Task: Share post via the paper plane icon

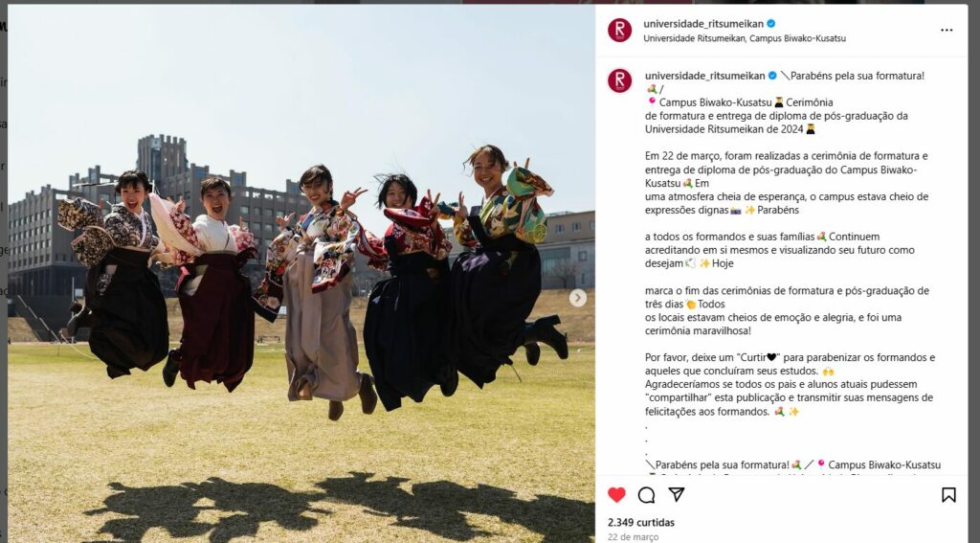Action: tap(677, 495)
